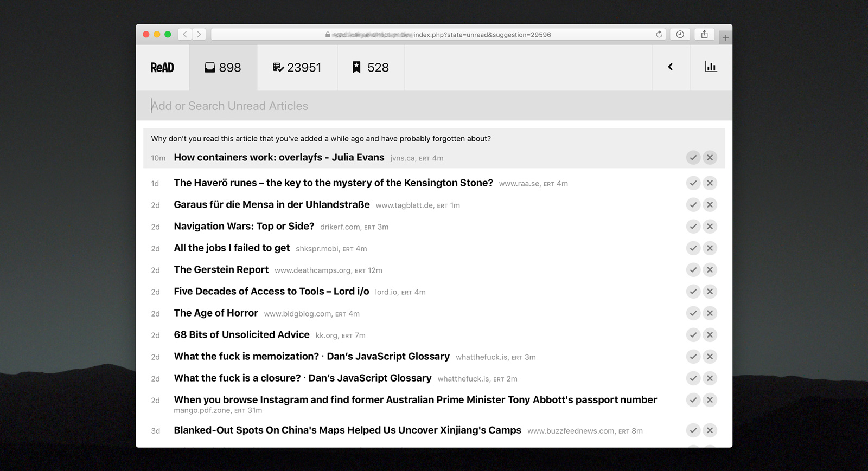Mark 'All the jobs I failed to get' read
The image size is (868, 471).
tap(693, 248)
